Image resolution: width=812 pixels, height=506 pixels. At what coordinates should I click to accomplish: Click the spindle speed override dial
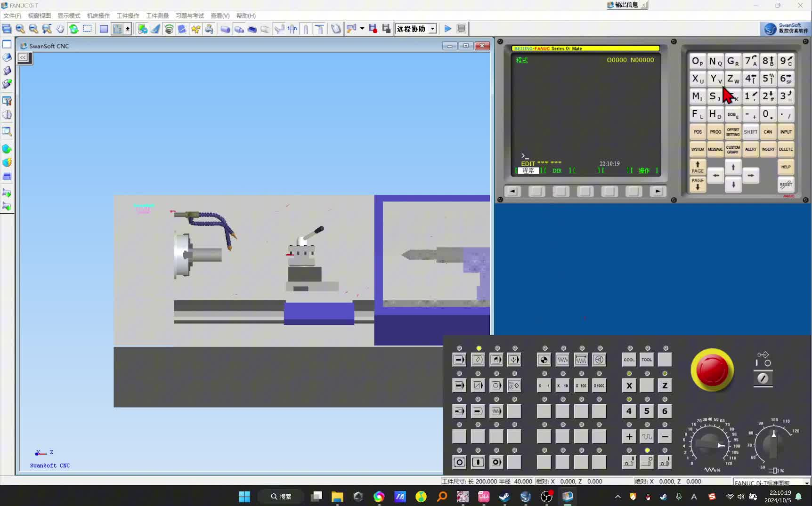click(773, 445)
